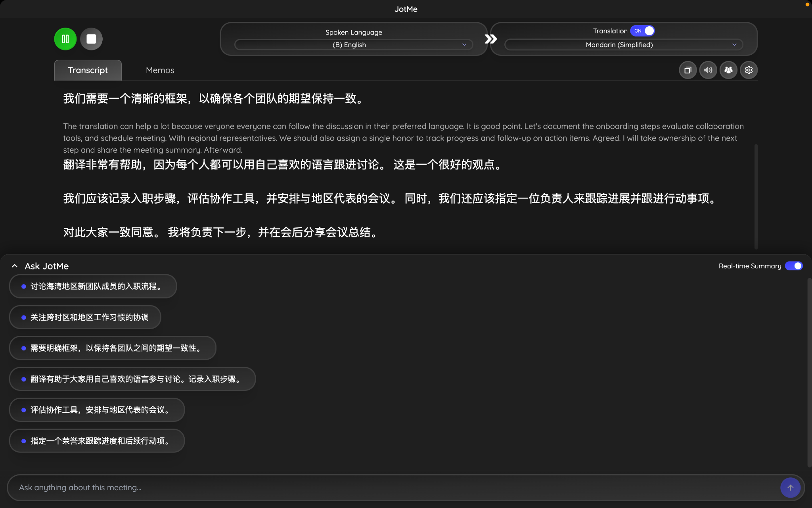The image size is (812, 508).
Task: Click the copy transcript icon
Action: (x=688, y=70)
